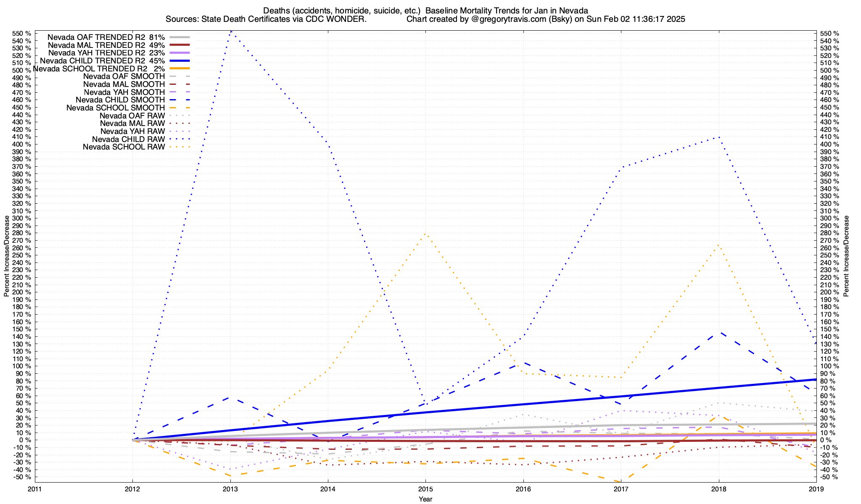Viewport: 861px width, 504px height.
Task: Click the Nevada CHILD RAW legend label
Action: pyautogui.click(x=128, y=139)
